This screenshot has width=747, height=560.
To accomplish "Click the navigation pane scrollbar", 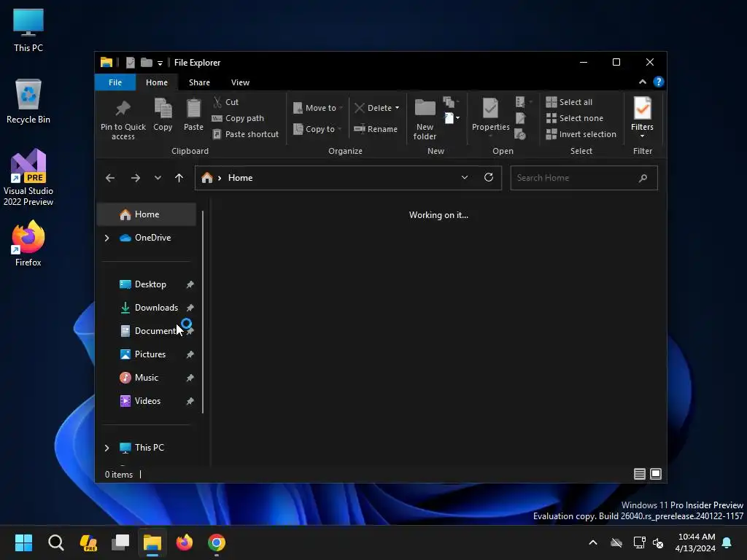I will tap(203, 312).
